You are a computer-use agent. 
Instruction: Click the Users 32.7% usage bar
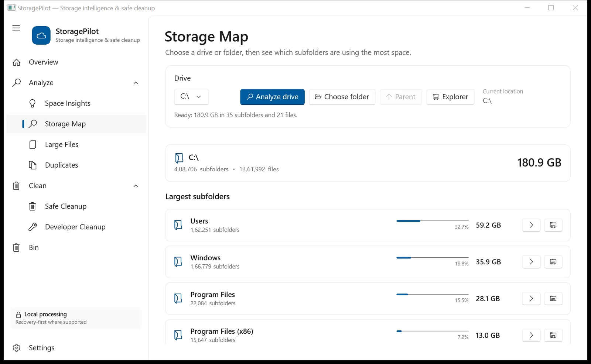(433, 221)
